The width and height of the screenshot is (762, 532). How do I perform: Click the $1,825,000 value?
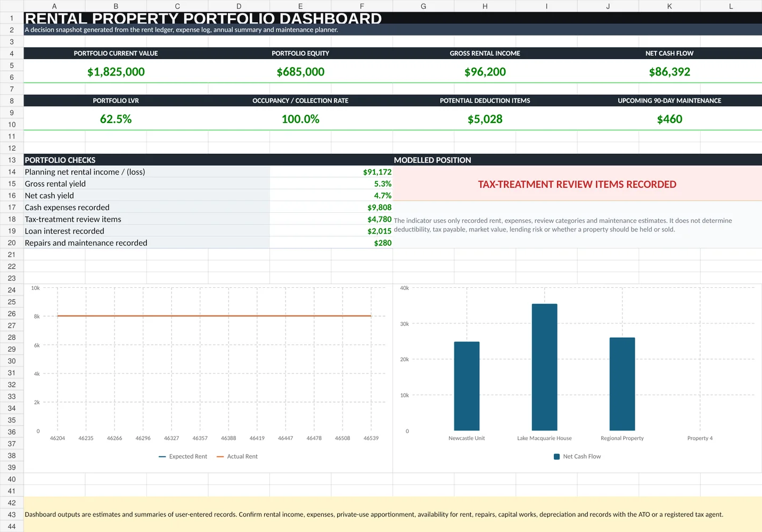116,72
